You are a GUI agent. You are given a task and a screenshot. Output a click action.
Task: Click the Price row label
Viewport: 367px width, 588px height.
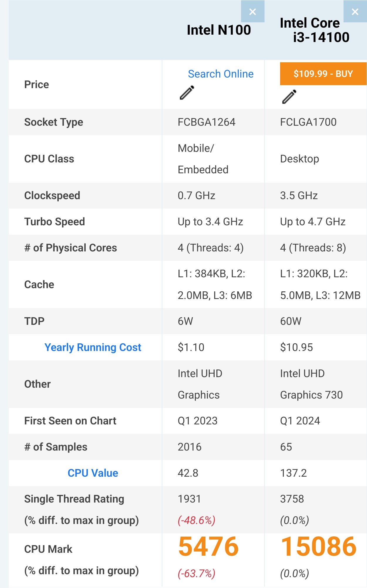(x=37, y=85)
